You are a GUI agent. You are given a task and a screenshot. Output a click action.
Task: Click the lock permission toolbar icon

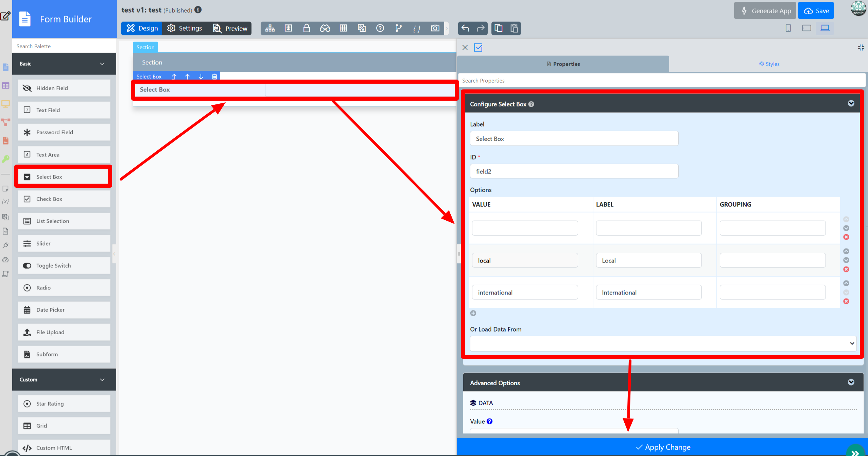(x=307, y=28)
